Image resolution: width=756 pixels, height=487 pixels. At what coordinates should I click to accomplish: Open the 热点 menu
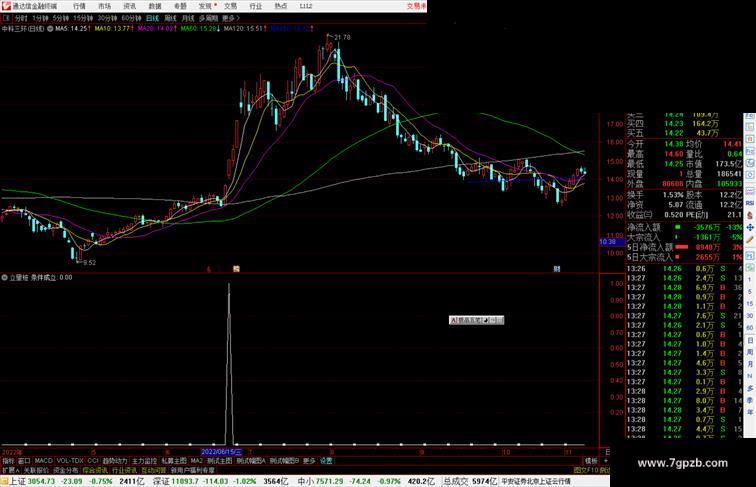(281, 6)
